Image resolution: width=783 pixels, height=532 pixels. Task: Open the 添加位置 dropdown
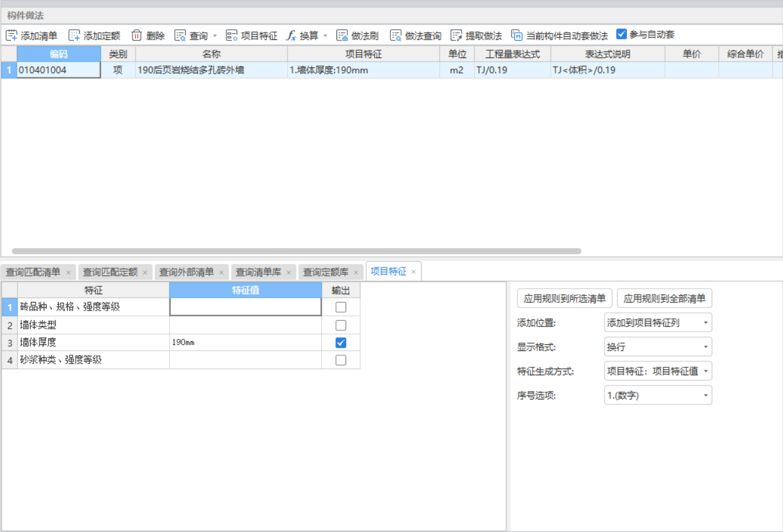coord(658,323)
